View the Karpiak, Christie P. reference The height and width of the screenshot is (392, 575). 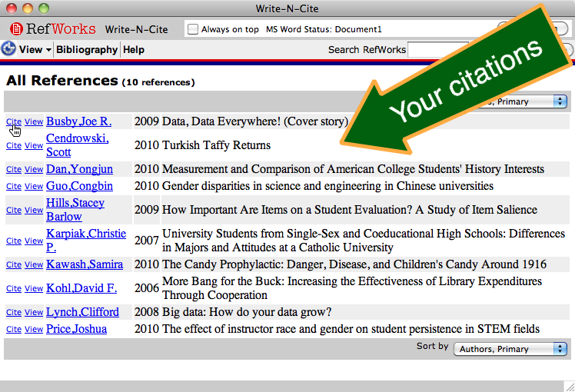point(34,241)
